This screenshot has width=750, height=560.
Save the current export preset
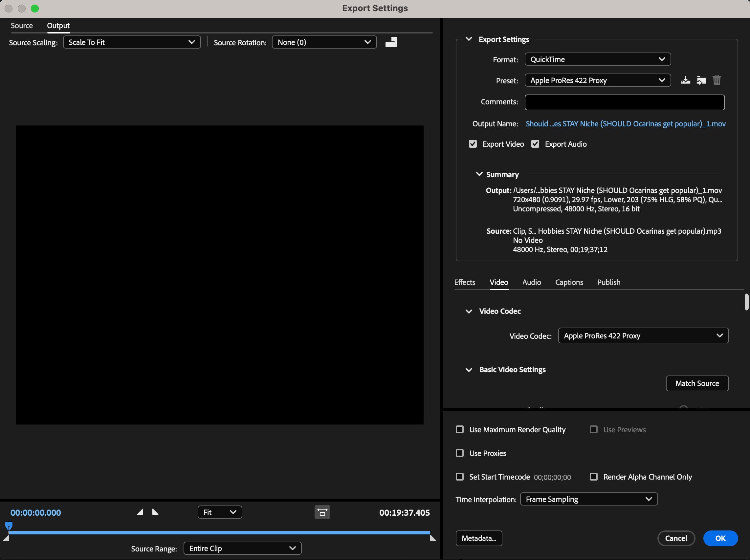(x=685, y=80)
